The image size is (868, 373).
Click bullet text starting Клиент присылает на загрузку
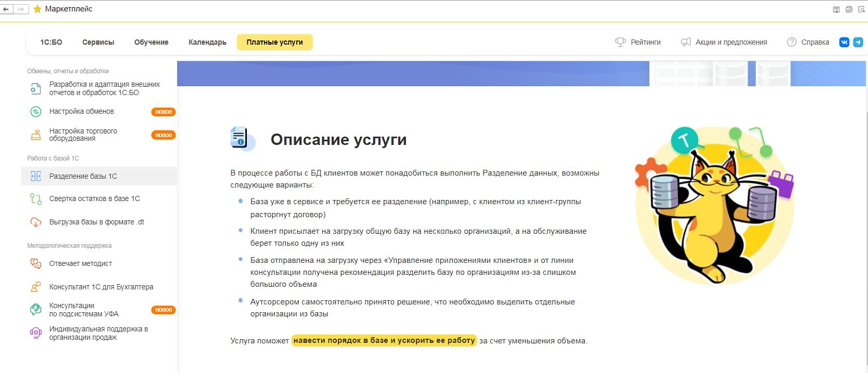pyautogui.click(x=418, y=237)
